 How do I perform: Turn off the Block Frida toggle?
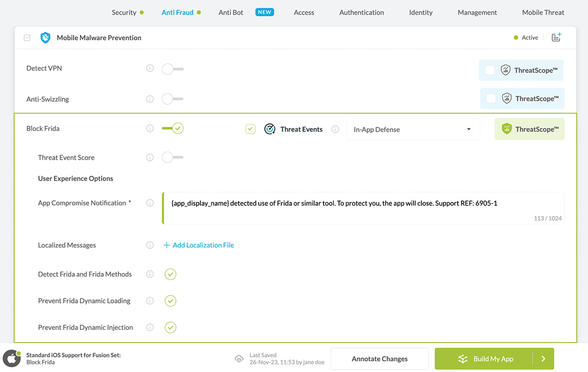[x=172, y=128]
